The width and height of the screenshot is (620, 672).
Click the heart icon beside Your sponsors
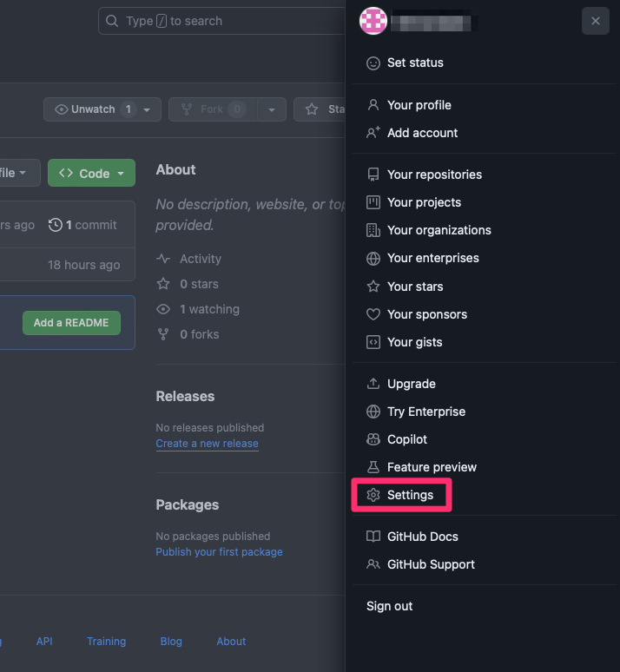tap(373, 314)
